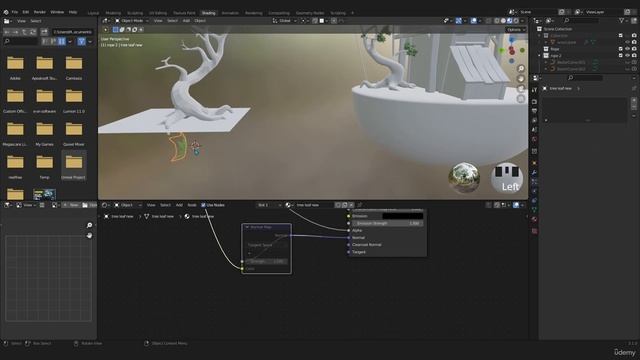Toggle viewport visibility eye for Rope collection

click(628, 49)
